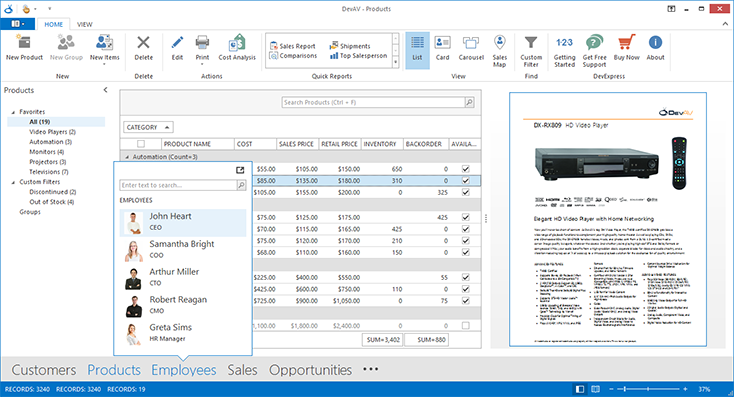
Task: Select the Video Players (2) filter
Action: click(52, 132)
